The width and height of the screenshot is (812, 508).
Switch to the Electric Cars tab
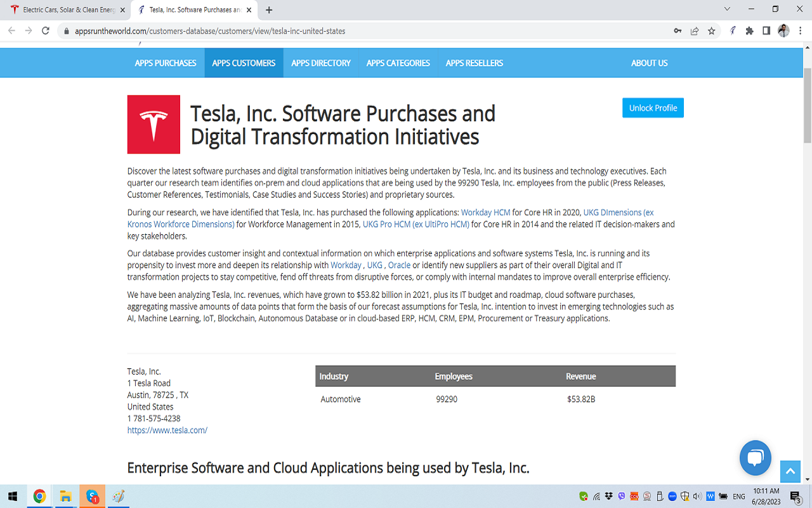tap(66, 10)
